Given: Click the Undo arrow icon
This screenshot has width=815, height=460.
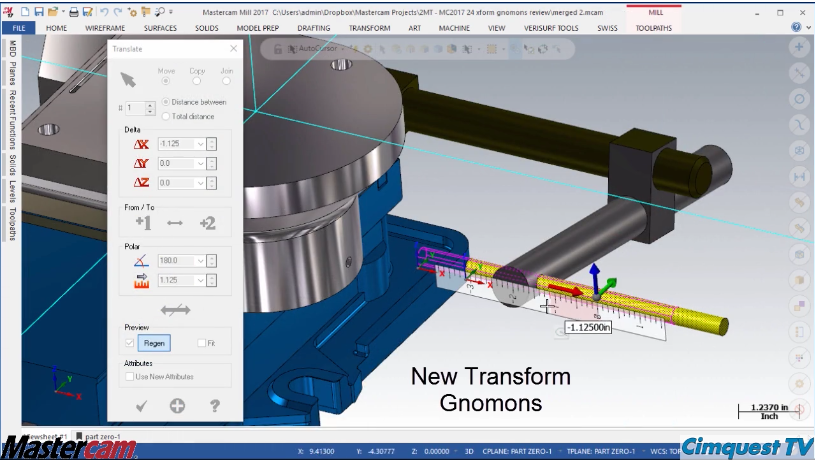Looking at the screenshot, I should (103, 11).
